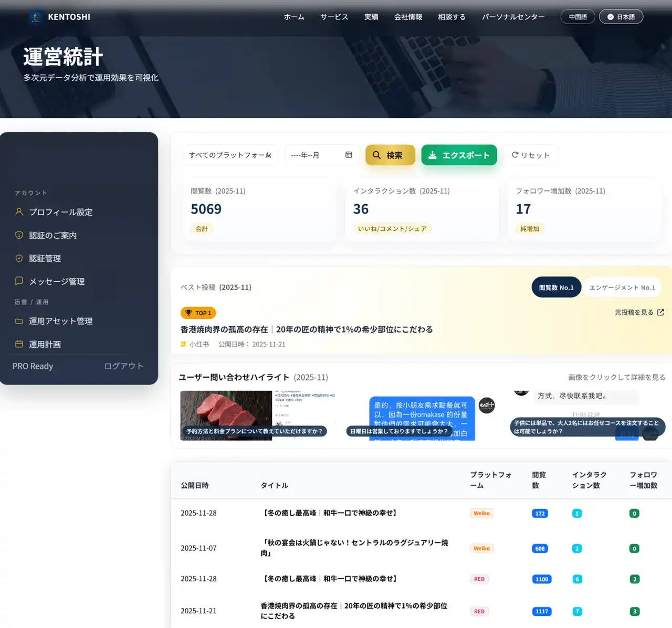Open the すべてのプラットフォーム dropdown
Viewport: 672px width, 628px height.
pos(230,155)
